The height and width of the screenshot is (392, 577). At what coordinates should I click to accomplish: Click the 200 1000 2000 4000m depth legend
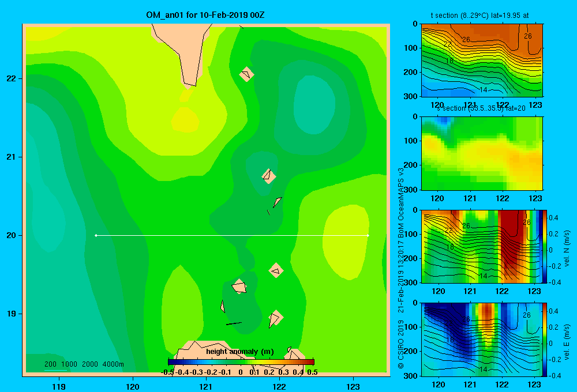pyautogui.click(x=84, y=364)
